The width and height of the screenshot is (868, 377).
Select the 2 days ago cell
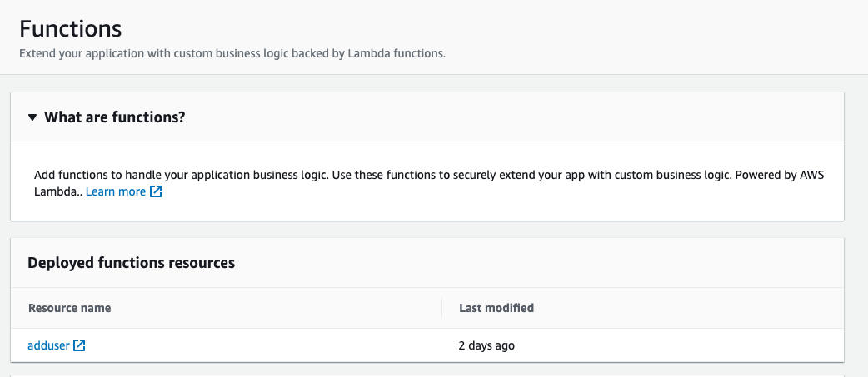[x=486, y=345]
